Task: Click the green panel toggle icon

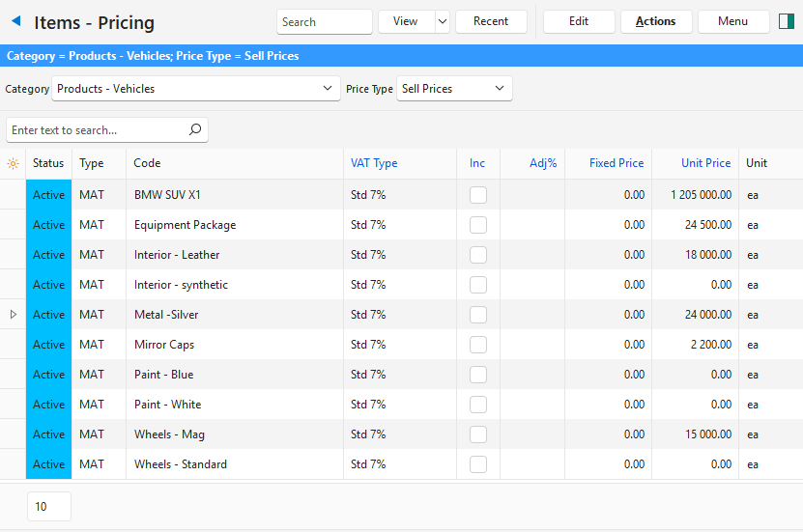Action: coord(786,21)
